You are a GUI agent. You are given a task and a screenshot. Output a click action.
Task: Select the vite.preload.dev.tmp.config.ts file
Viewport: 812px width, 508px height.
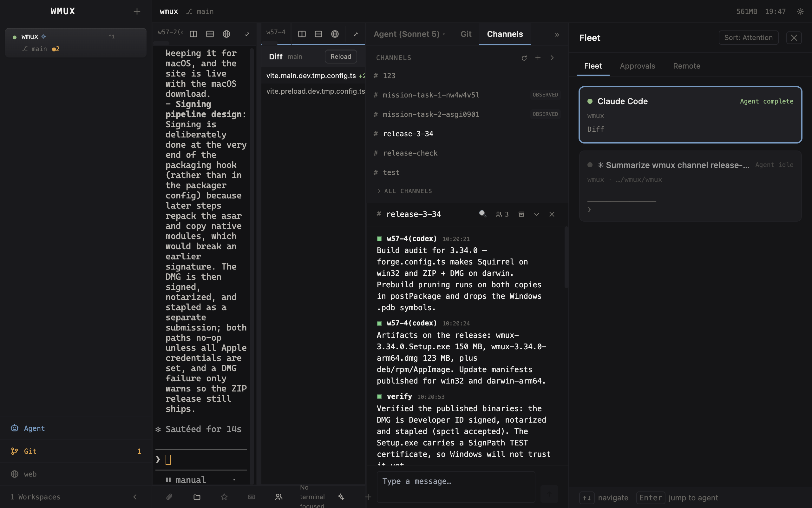pos(313,91)
